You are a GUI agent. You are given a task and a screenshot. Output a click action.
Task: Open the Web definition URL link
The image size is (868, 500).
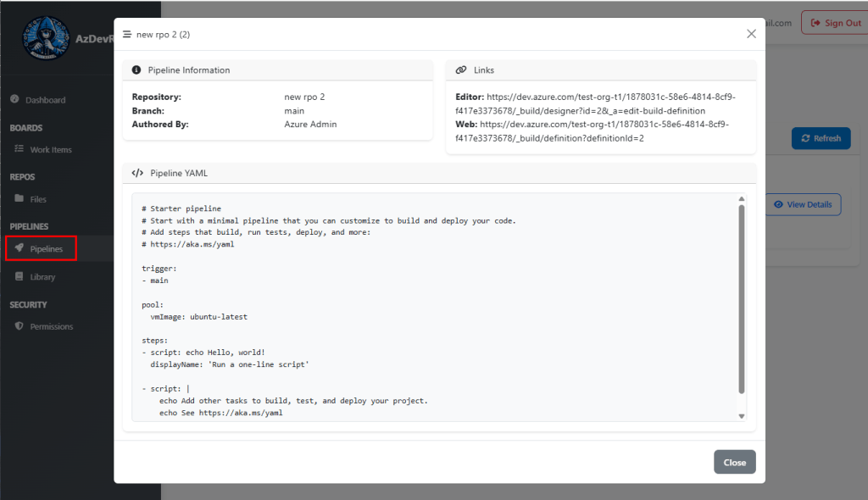(593, 131)
